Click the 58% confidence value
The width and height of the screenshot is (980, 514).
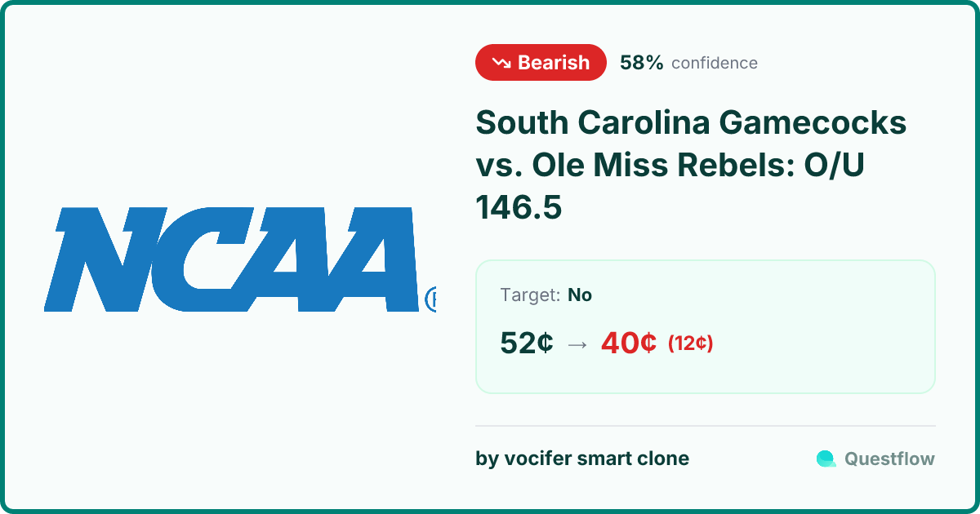(x=641, y=63)
